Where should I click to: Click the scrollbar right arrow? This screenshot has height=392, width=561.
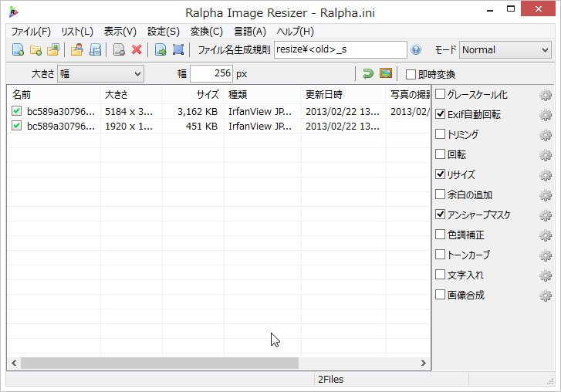(x=423, y=363)
